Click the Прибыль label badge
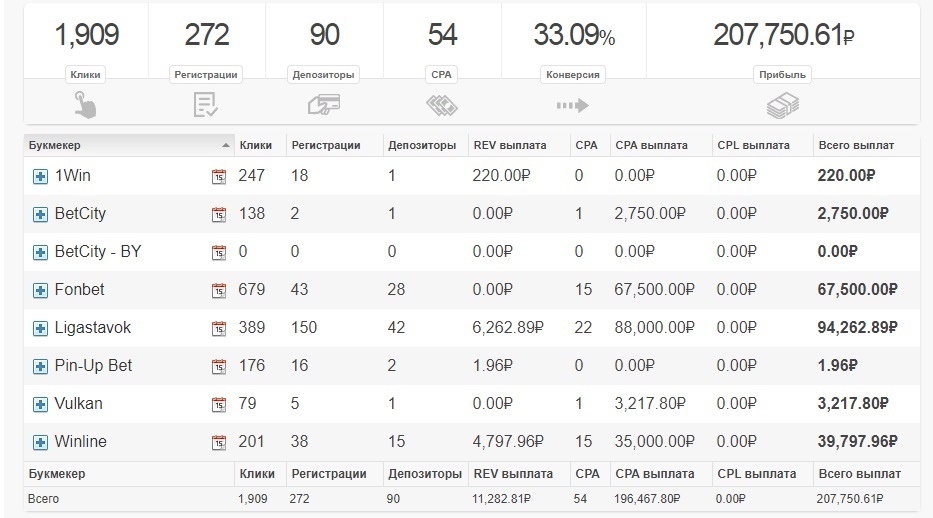933x518 pixels. tap(782, 74)
